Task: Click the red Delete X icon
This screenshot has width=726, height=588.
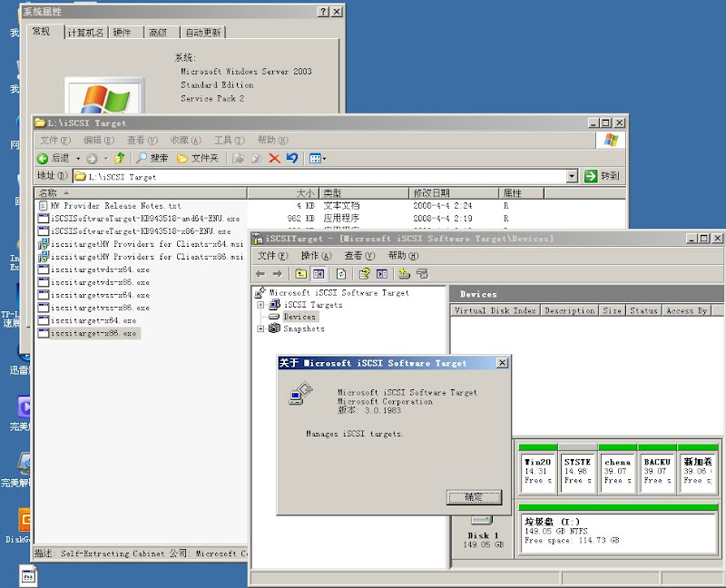Action: (x=275, y=159)
